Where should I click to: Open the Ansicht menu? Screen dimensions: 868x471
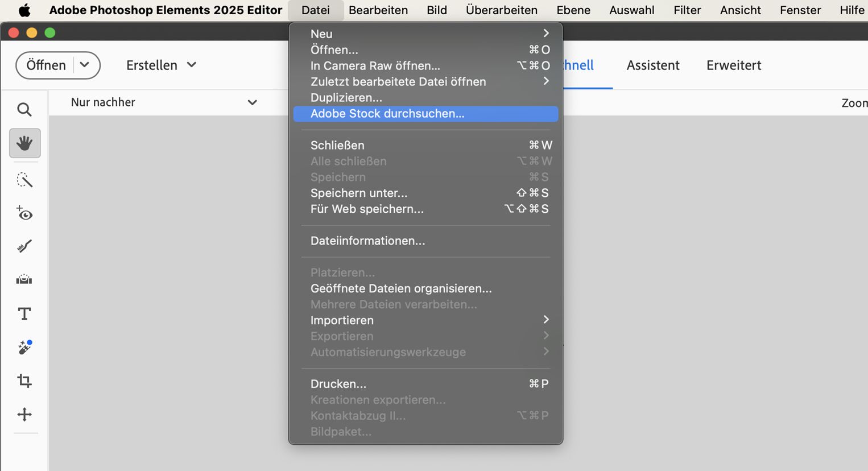[x=741, y=10]
